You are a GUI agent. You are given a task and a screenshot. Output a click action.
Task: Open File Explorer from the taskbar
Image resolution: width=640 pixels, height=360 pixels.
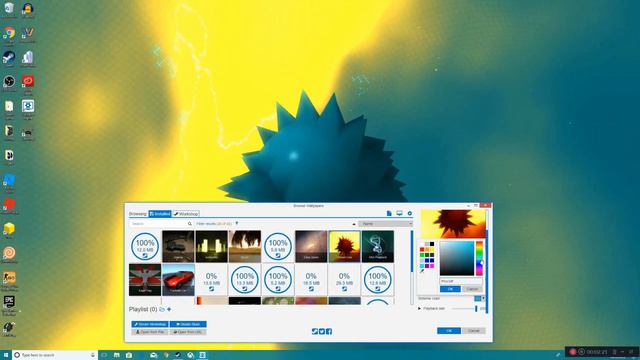[x=116, y=355]
